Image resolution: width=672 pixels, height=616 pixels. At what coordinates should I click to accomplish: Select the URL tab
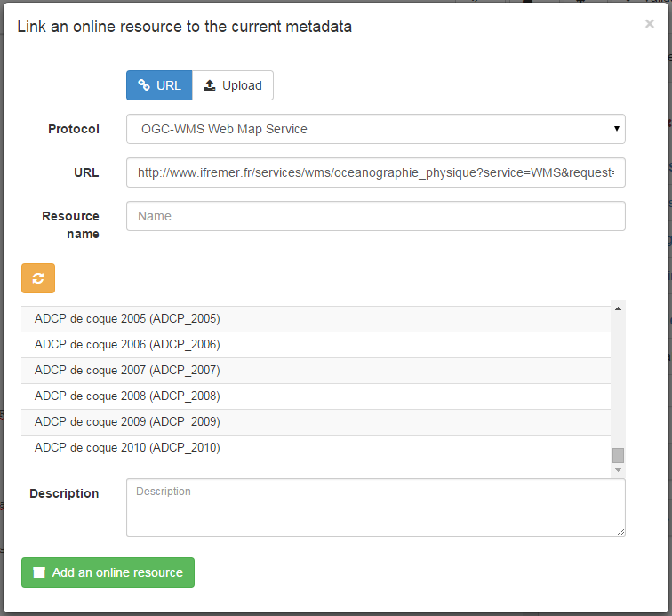159,85
